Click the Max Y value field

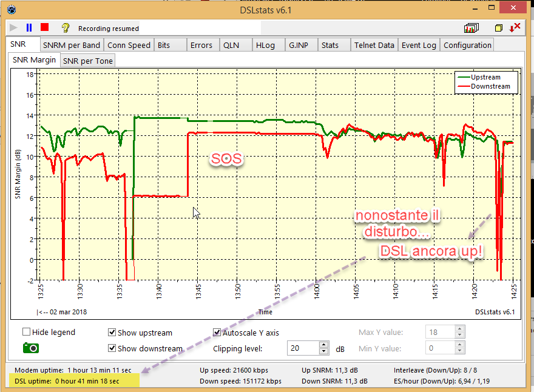[x=440, y=332]
